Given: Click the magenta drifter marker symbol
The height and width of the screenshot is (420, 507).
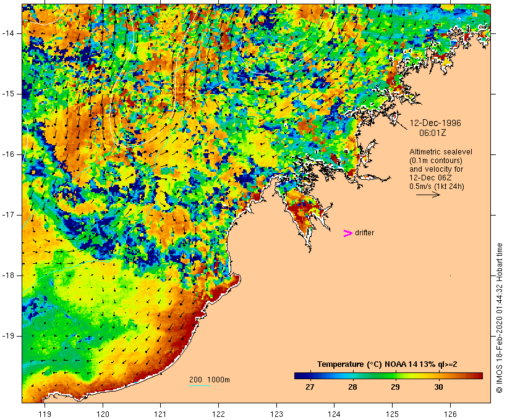Looking at the screenshot, I should [x=347, y=233].
